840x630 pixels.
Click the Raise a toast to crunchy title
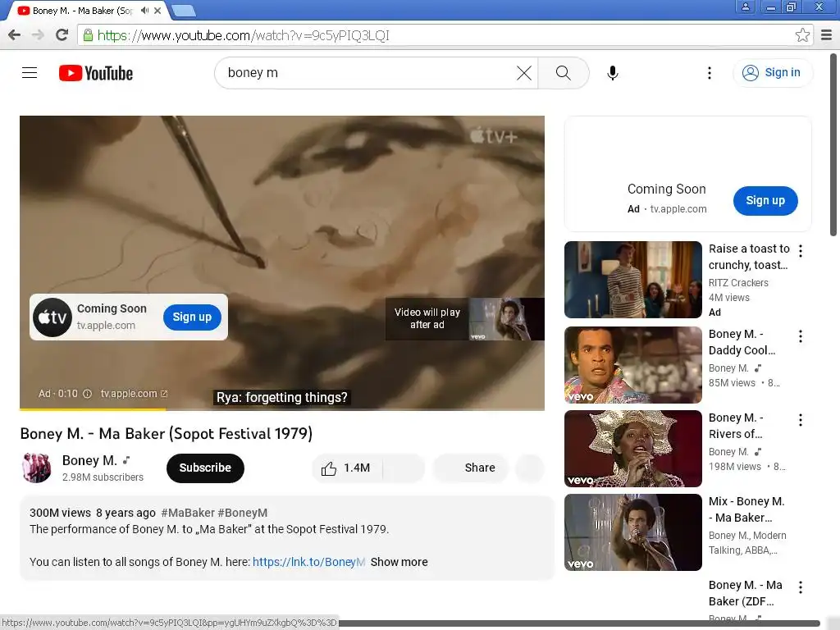749,257
